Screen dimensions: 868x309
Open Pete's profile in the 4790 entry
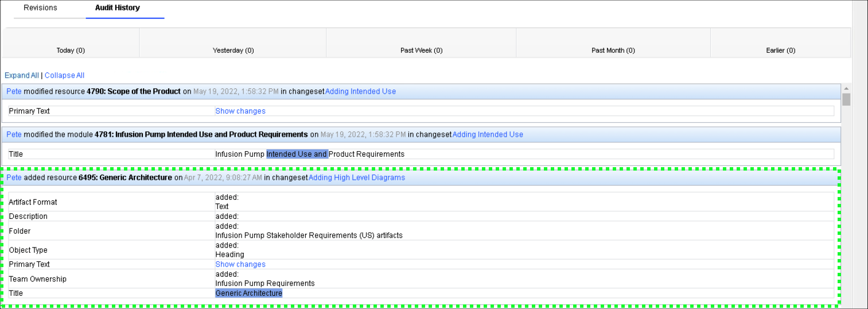[14, 91]
